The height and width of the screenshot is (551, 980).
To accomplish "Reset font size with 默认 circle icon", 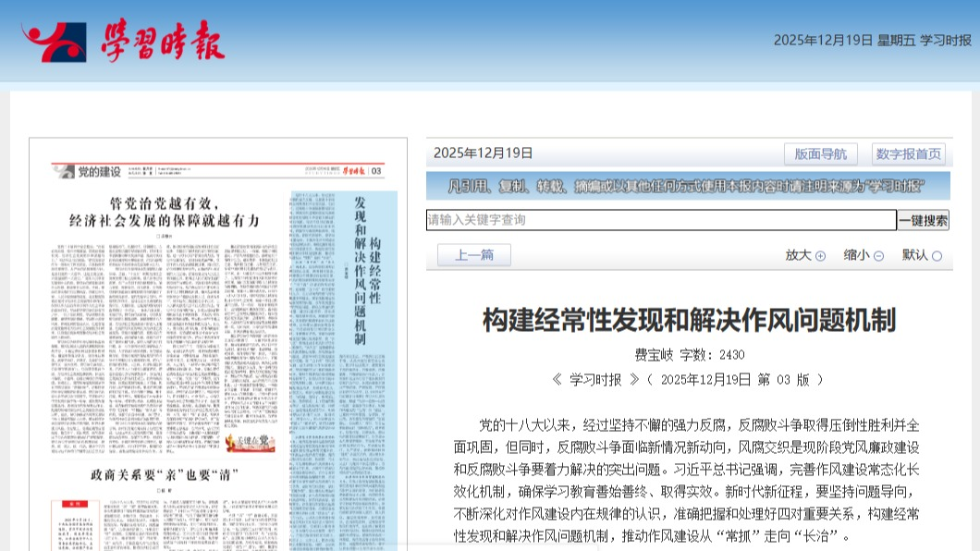I will [x=937, y=256].
